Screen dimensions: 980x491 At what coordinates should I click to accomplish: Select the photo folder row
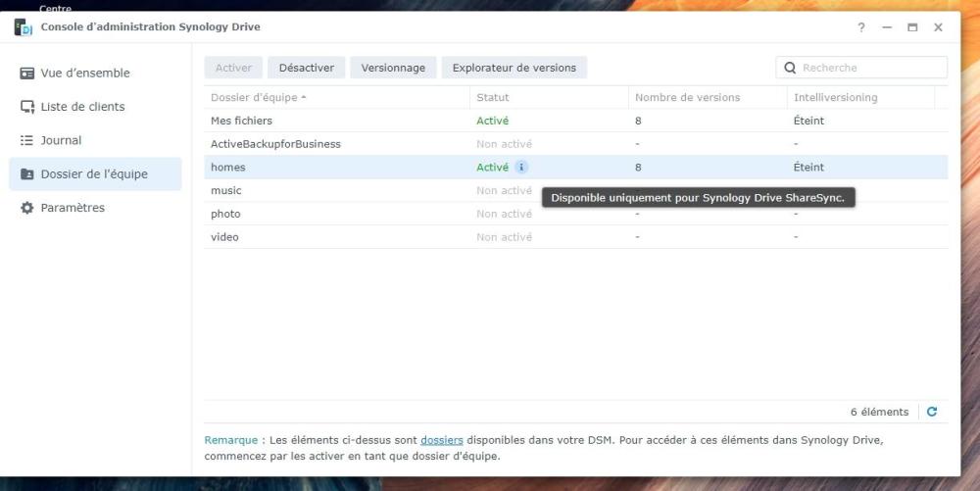click(575, 214)
